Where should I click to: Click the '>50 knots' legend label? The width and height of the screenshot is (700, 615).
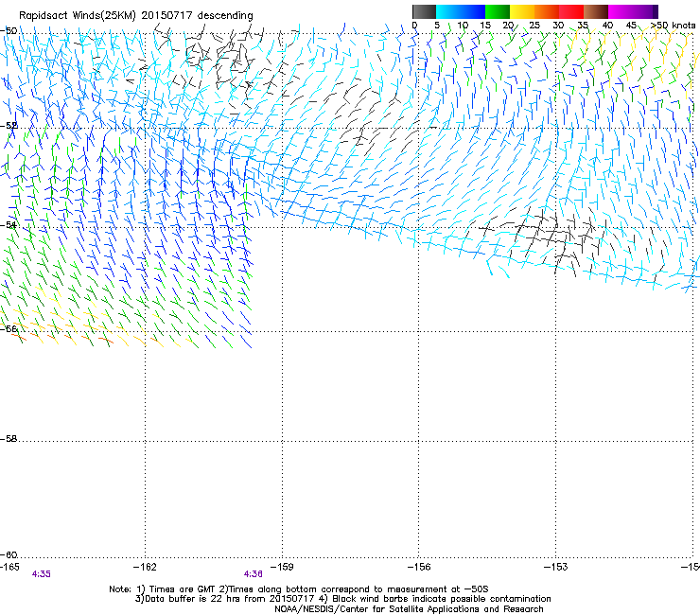pos(673,26)
